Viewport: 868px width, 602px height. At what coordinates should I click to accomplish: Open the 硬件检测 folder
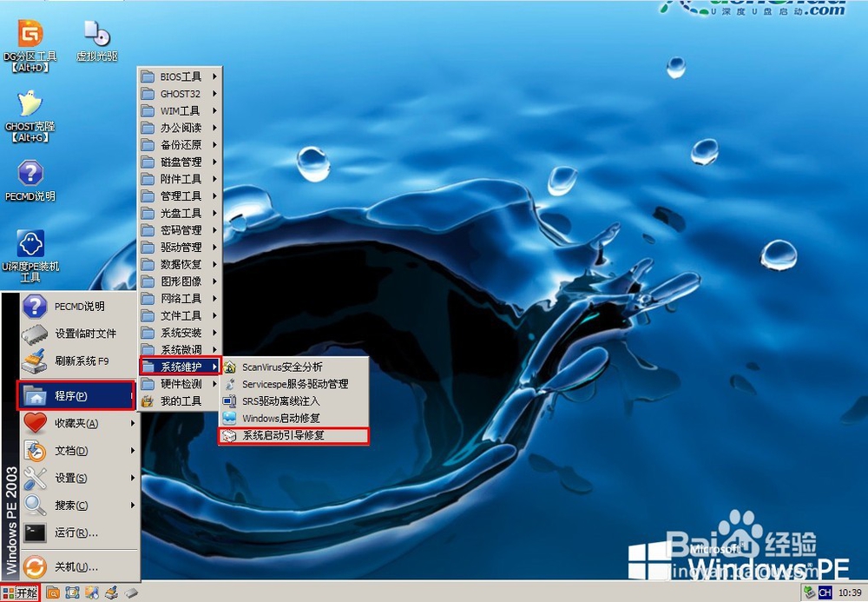point(180,384)
